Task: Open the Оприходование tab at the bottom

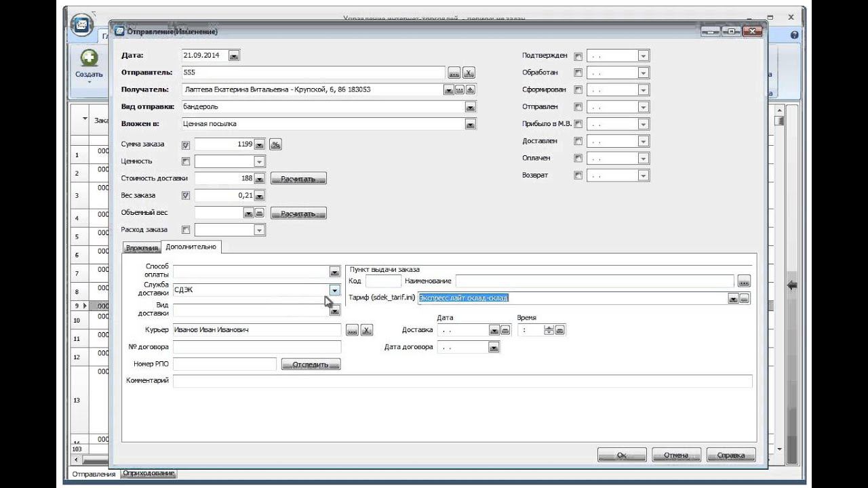Action: pyautogui.click(x=149, y=473)
